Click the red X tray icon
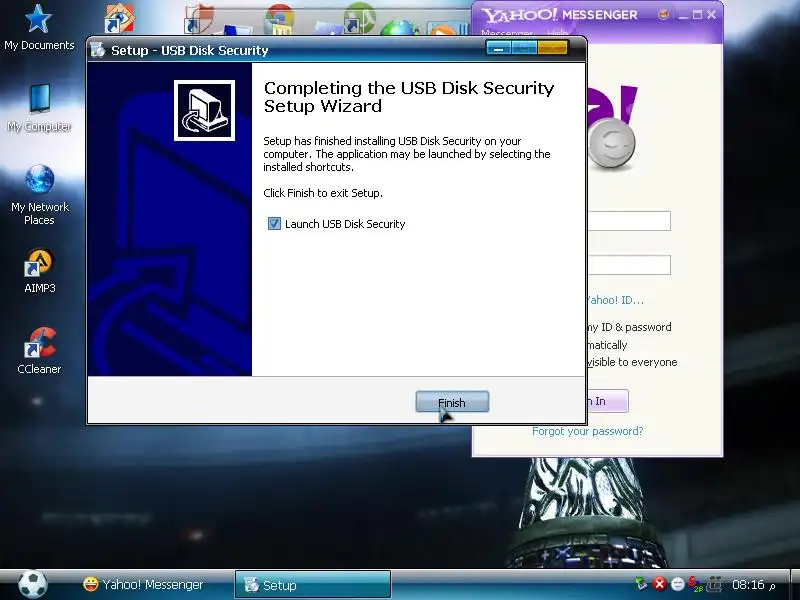 659,584
